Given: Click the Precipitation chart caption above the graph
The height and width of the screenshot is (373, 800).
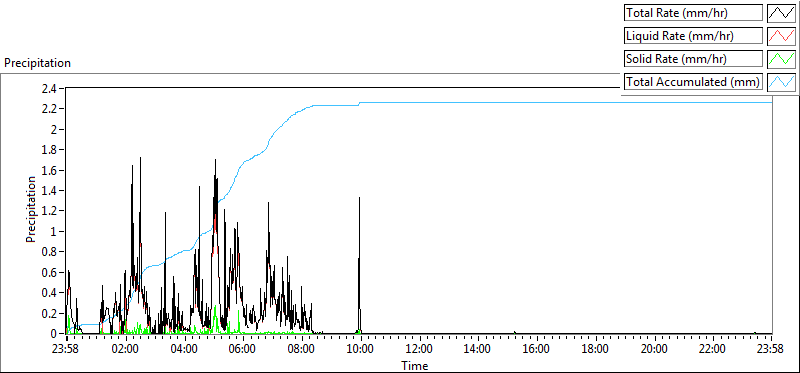Looking at the screenshot, I should (37, 63).
